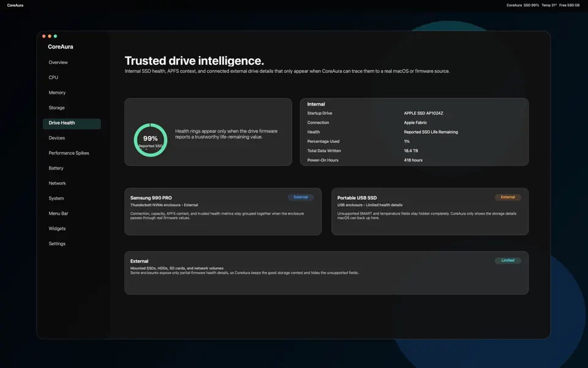Screen dimensions: 588x368
Task: Open CoreAura menu in macOS menu bar
Action: pyautogui.click(x=15, y=6)
